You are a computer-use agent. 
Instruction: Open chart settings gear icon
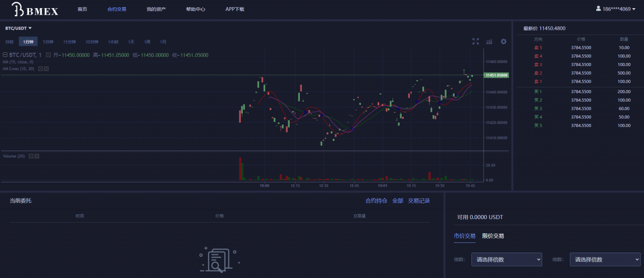click(503, 42)
